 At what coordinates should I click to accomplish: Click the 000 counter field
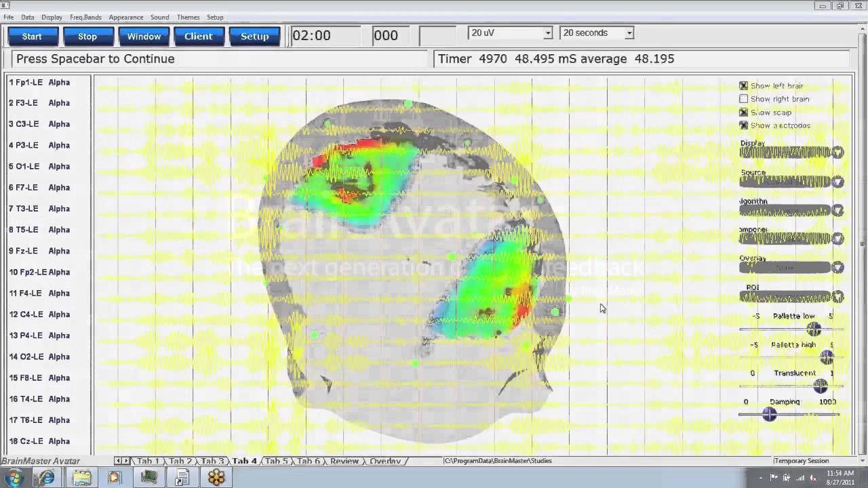point(392,36)
